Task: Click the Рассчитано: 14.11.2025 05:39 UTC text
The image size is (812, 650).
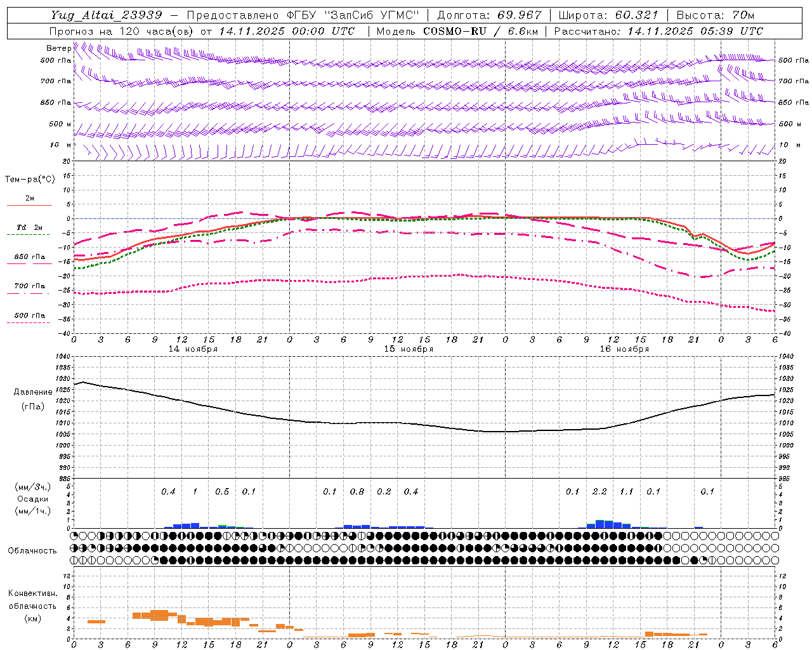Action: 658,31
